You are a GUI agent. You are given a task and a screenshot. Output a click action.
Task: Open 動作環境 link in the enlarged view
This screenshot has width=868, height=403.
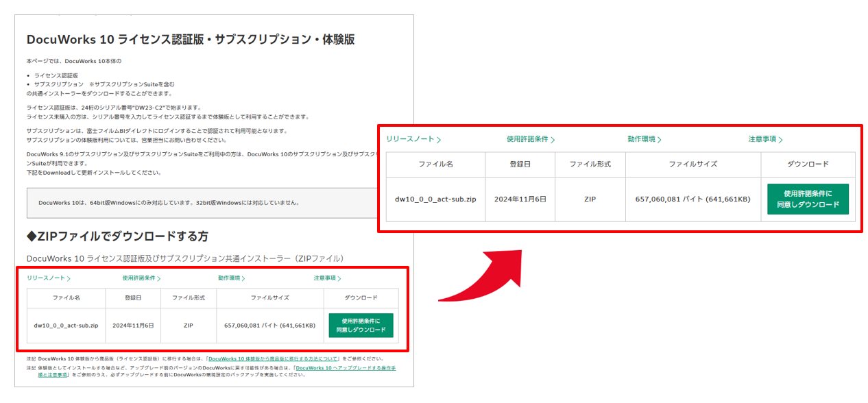pos(644,139)
